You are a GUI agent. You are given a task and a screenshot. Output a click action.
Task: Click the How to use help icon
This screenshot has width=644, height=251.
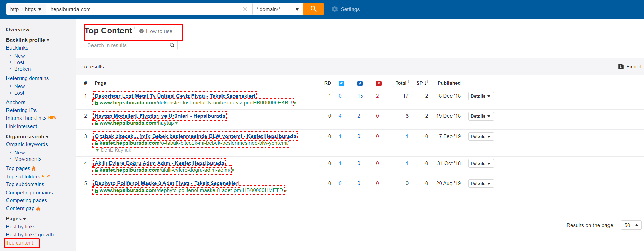pyautogui.click(x=141, y=31)
